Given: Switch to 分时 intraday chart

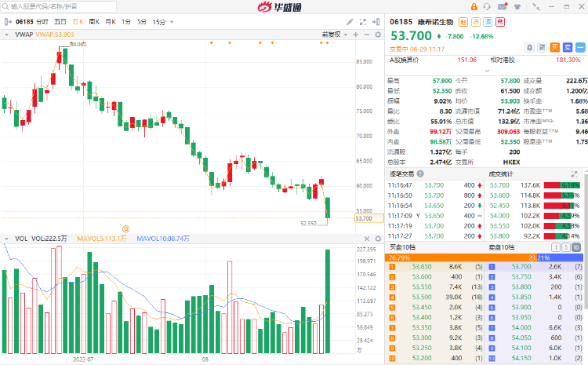Looking at the screenshot, I should pyautogui.click(x=42, y=22).
